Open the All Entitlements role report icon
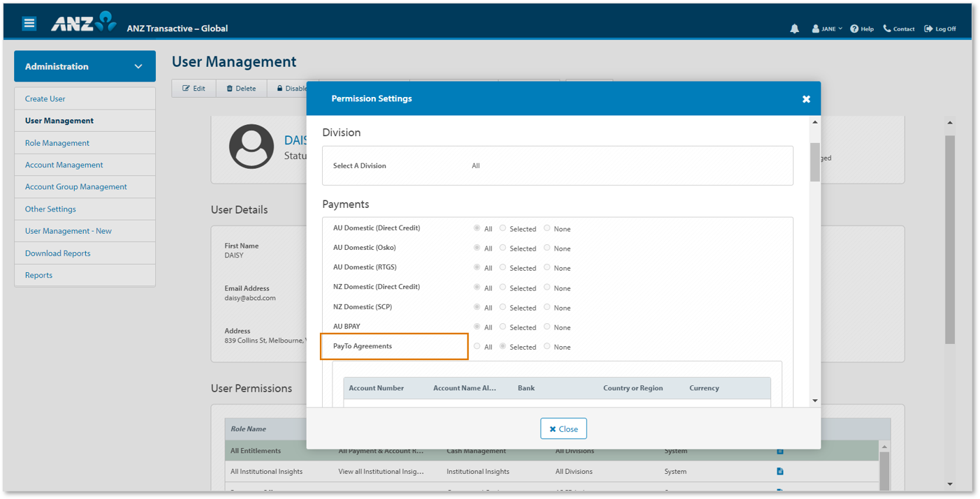980x499 pixels. pyautogui.click(x=780, y=451)
